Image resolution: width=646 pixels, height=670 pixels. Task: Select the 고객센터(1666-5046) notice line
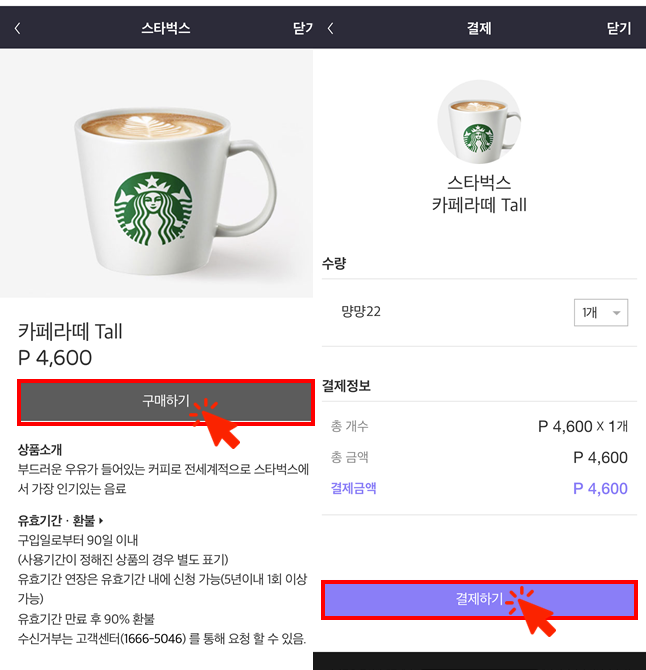point(162,639)
